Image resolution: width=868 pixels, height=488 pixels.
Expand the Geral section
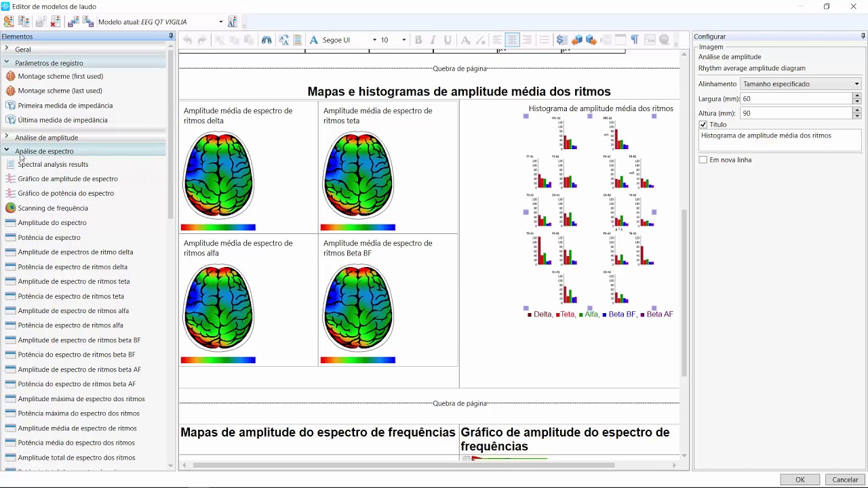7,49
